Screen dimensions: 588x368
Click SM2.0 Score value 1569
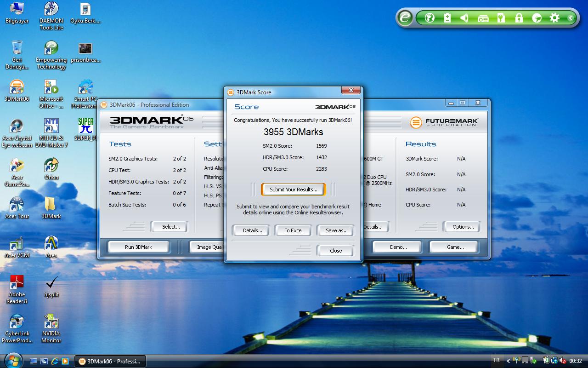click(322, 146)
